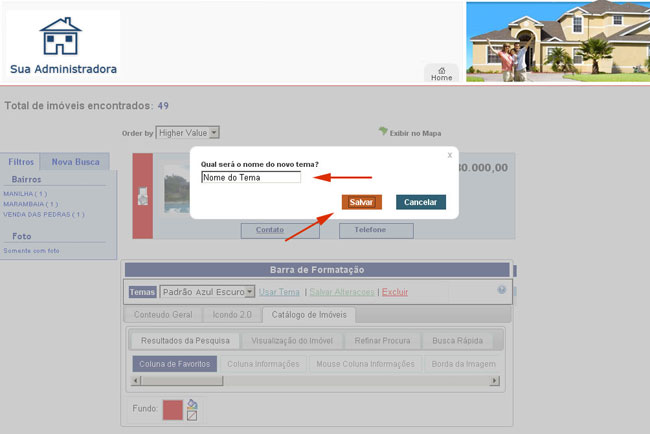Click the Nome do Tema input field

click(x=251, y=177)
